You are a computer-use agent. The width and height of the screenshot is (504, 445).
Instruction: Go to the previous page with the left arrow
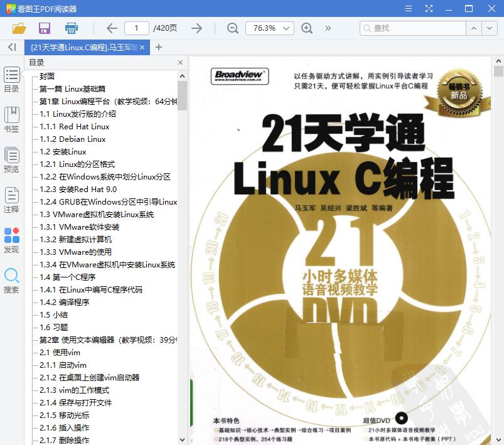(x=112, y=28)
